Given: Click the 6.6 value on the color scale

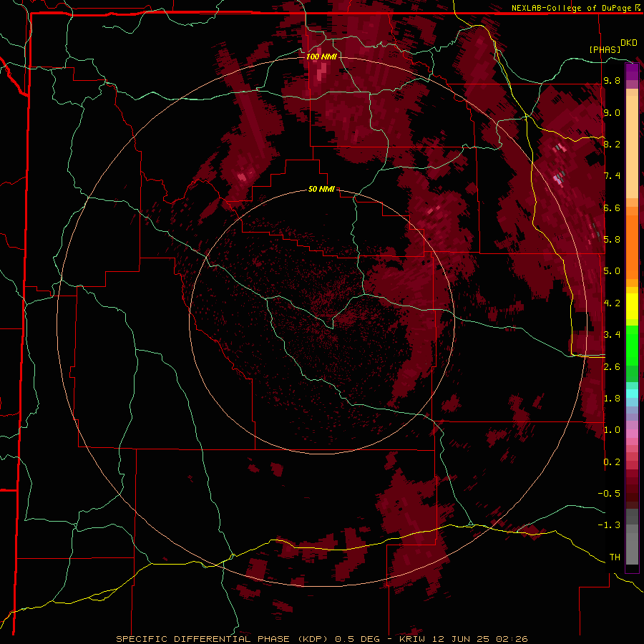Looking at the screenshot, I should [x=612, y=208].
